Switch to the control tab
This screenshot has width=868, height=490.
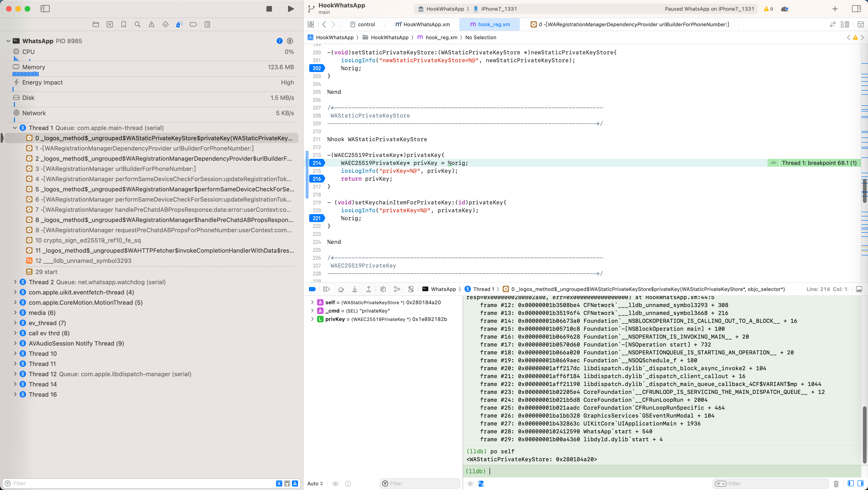(363, 24)
